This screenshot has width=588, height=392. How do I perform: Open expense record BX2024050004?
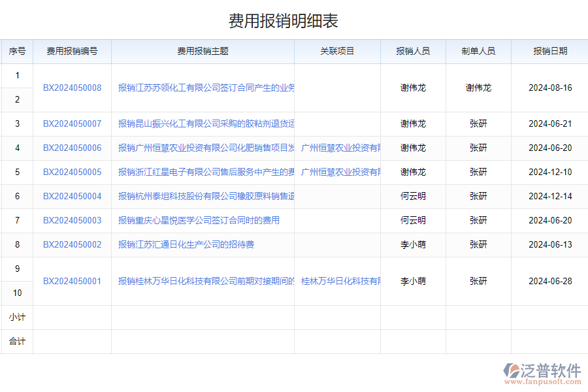tap(71, 196)
